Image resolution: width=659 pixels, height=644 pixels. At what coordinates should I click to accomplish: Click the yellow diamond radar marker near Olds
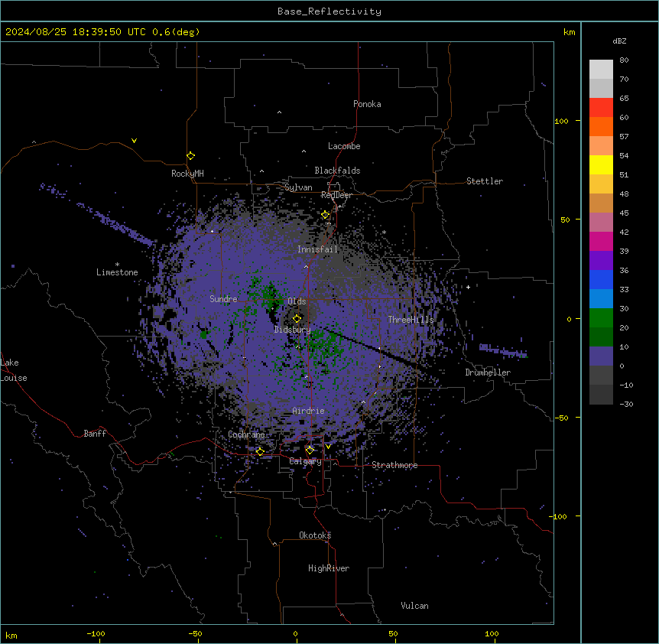(297, 318)
